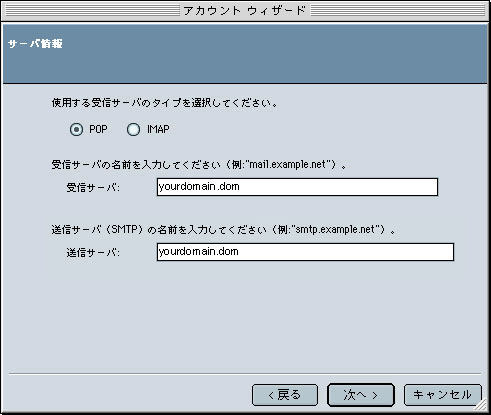Click the window resize grip corner
The height and width of the screenshot is (415, 491).
(x=481, y=405)
